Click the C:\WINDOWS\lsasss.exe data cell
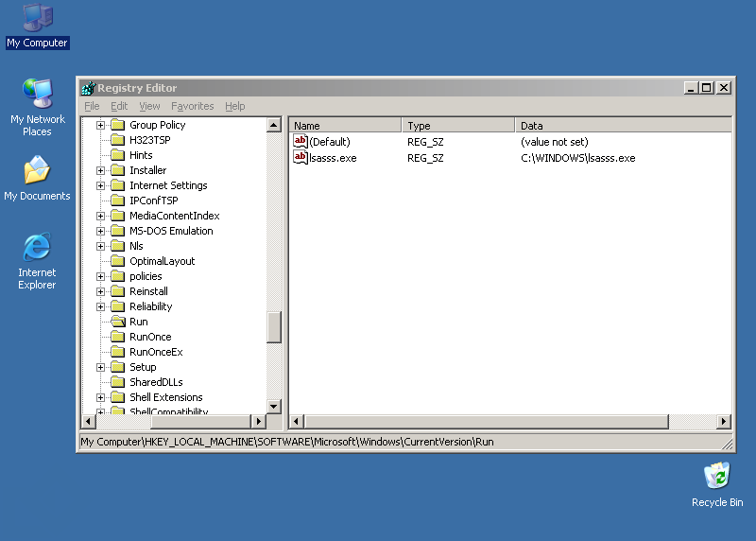The height and width of the screenshot is (541, 756). pyautogui.click(x=578, y=158)
